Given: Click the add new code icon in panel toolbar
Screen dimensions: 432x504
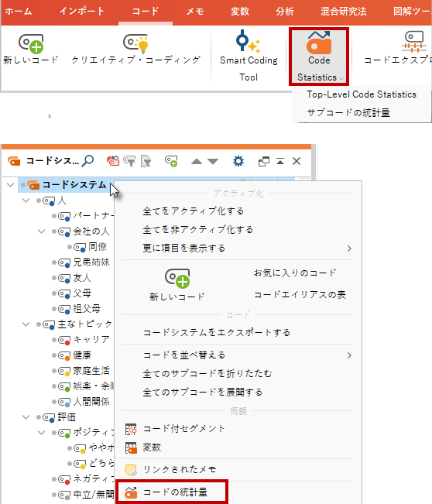Looking at the screenshot, I should click(x=171, y=161).
